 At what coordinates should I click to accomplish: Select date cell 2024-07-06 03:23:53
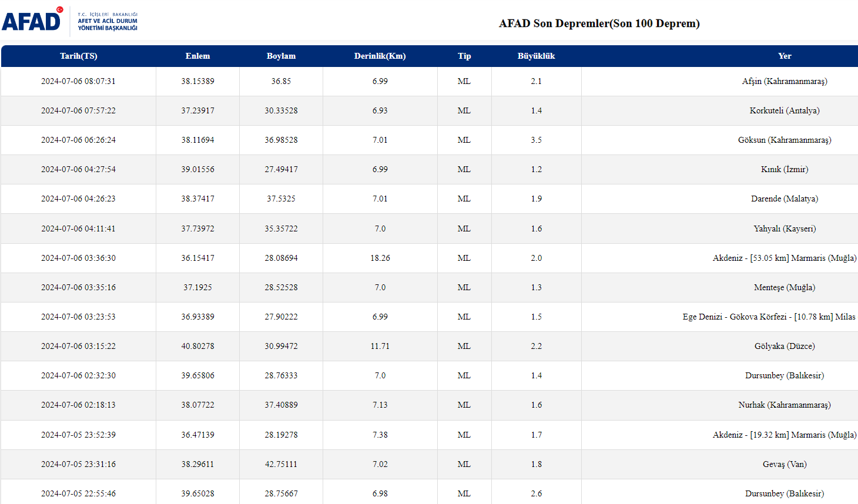click(x=78, y=317)
